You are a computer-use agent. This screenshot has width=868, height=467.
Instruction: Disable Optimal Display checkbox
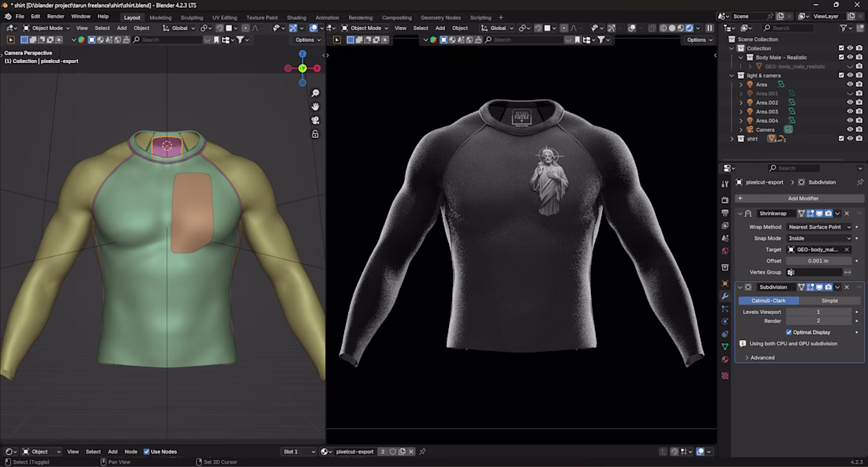coord(789,333)
